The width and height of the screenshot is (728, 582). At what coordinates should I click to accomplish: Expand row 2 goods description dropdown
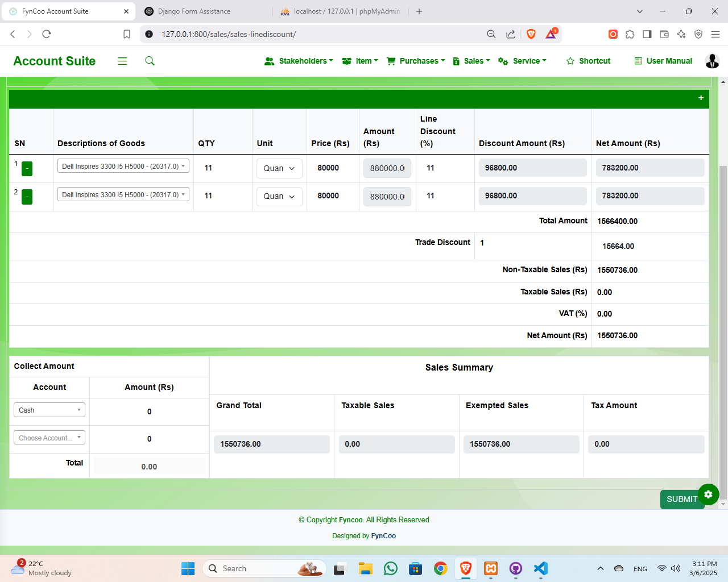click(x=123, y=194)
